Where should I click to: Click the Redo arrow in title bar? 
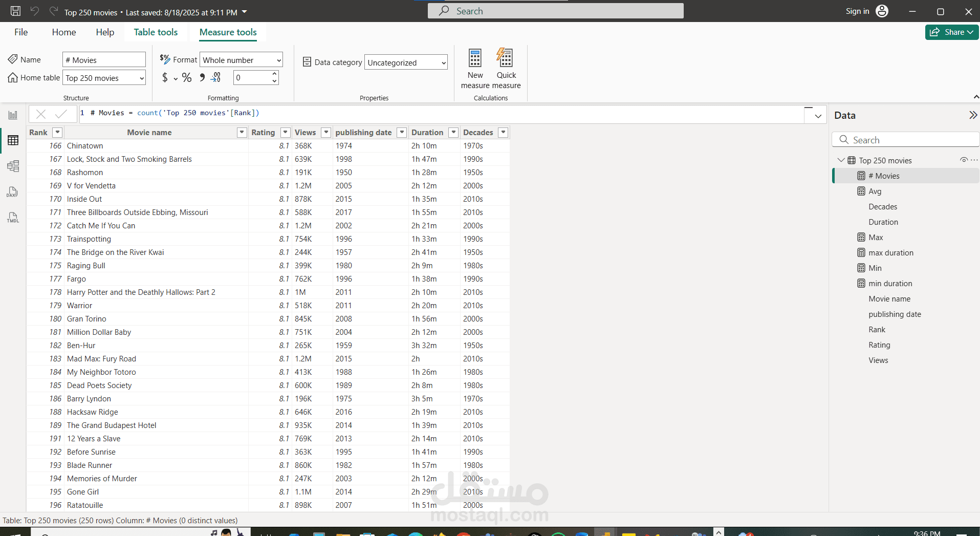coord(53,11)
